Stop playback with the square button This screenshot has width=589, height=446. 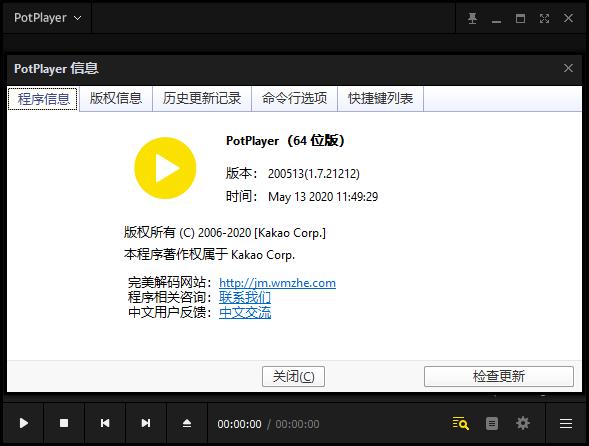64,423
